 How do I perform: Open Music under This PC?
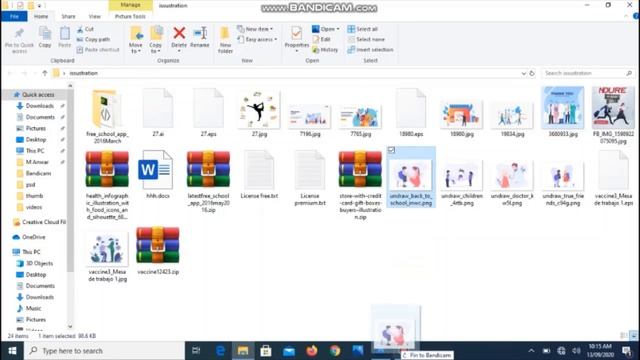click(x=29, y=309)
